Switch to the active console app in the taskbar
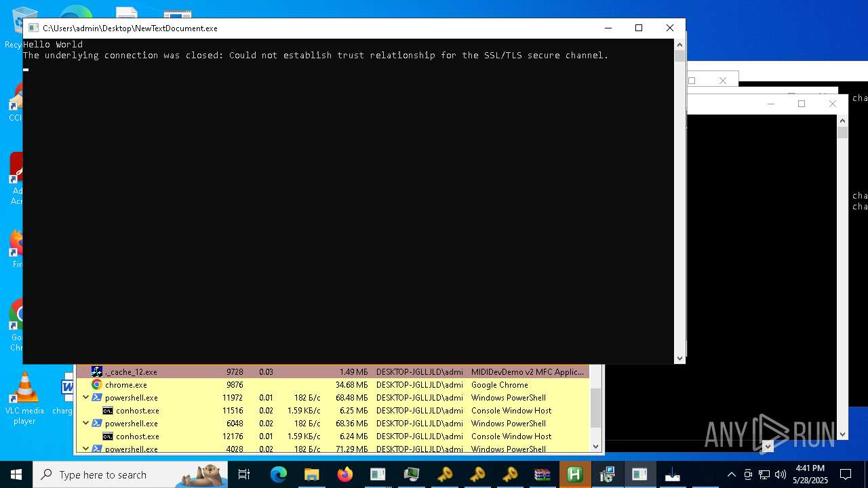Image resolution: width=868 pixels, height=488 pixels. 639,474
